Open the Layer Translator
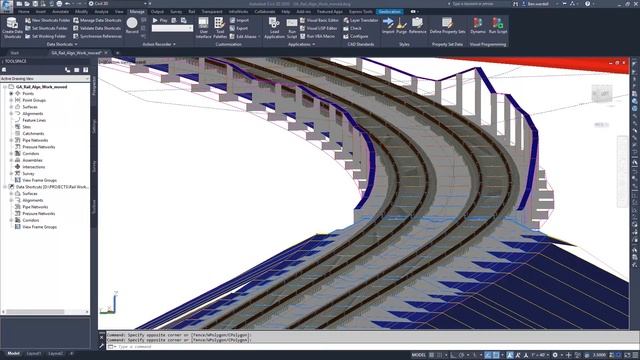The height and width of the screenshot is (360, 640). point(361,20)
